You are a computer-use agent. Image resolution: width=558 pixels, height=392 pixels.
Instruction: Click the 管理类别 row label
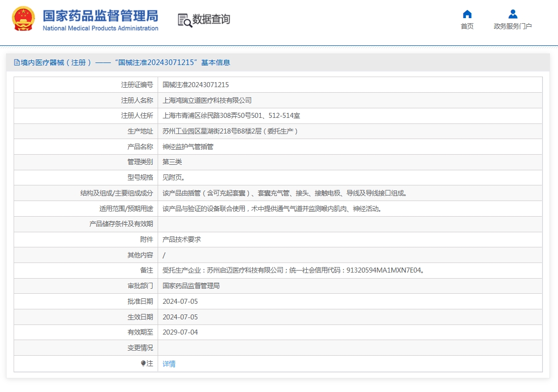pos(140,162)
